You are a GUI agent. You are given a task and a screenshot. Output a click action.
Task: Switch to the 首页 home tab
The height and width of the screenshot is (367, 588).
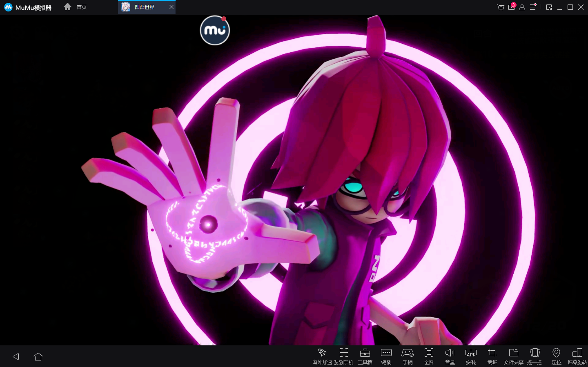tap(76, 7)
